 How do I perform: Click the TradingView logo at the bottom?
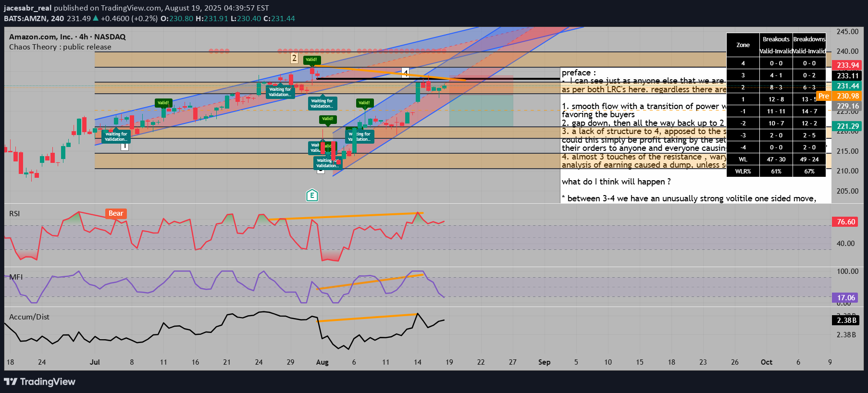[x=40, y=381]
